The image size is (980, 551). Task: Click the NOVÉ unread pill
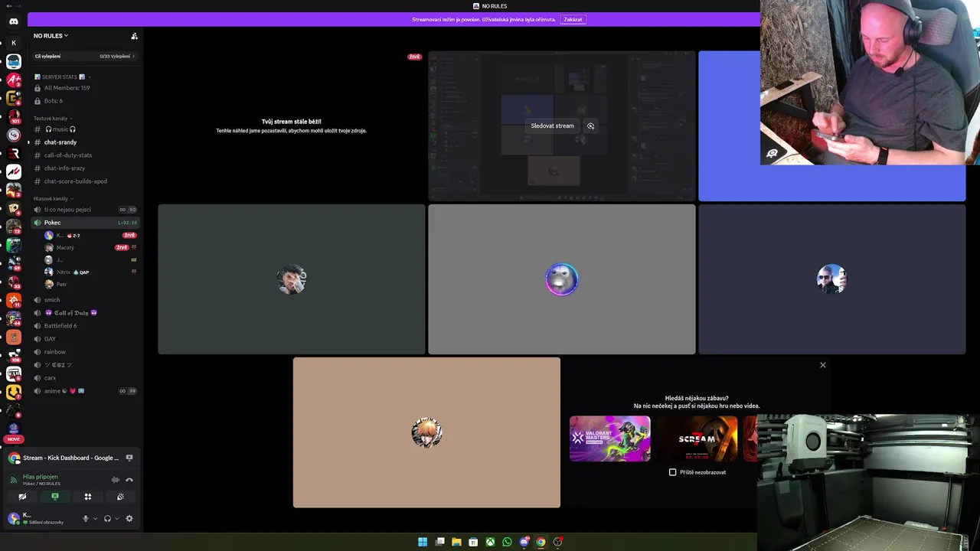[13, 439]
